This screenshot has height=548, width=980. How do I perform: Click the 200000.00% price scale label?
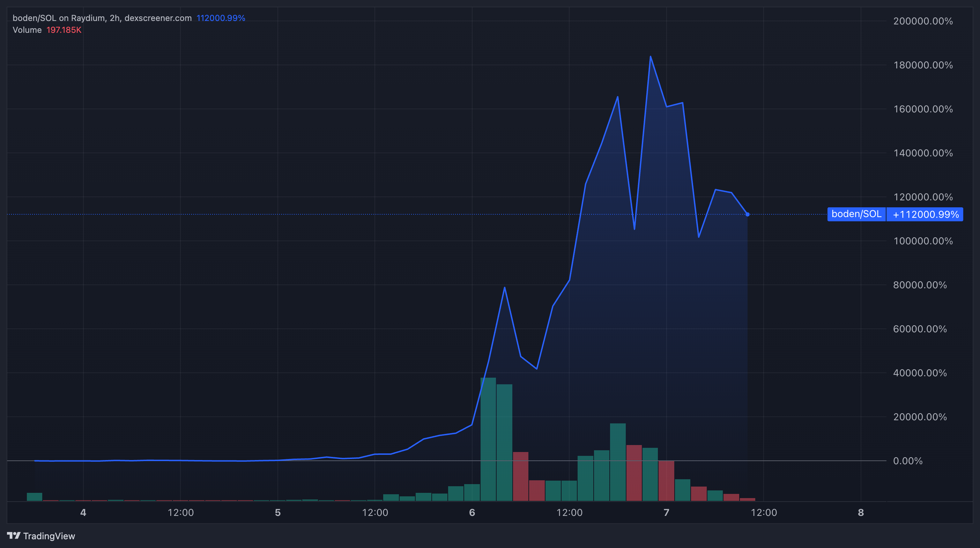pyautogui.click(x=923, y=21)
